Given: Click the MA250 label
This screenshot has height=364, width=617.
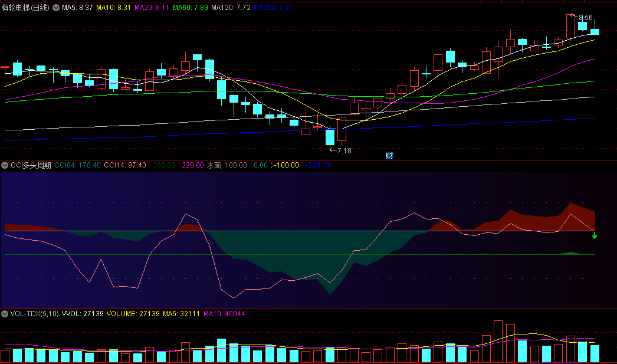Looking at the screenshot, I should (x=273, y=8).
